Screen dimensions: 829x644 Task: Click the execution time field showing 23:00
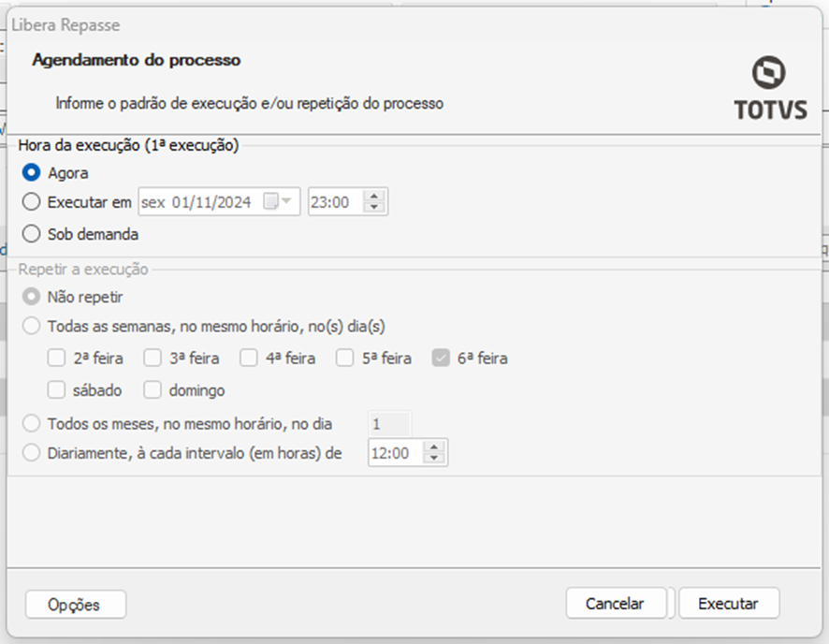coord(334,202)
